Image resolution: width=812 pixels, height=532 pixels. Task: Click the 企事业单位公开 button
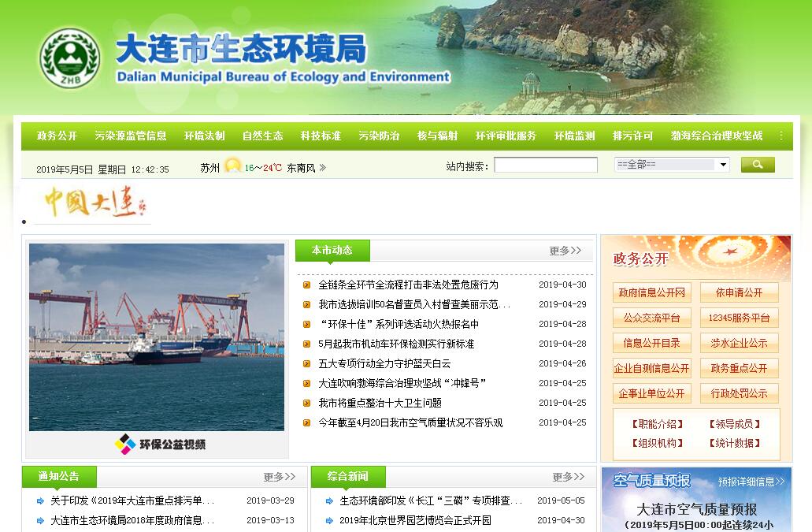click(652, 394)
